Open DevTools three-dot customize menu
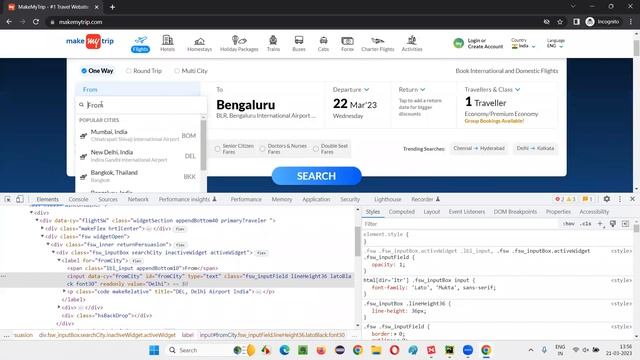Image resolution: width=640 pixels, height=360 pixels. point(620,199)
